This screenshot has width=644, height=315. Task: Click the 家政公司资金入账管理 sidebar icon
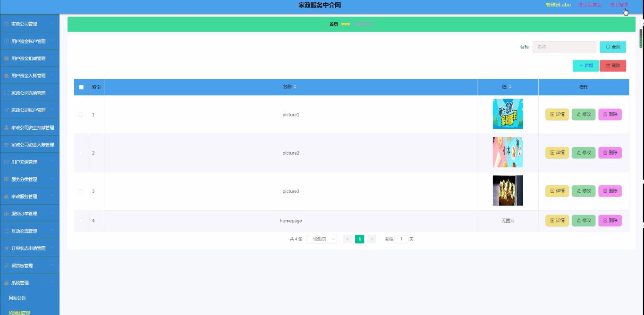tap(6, 145)
